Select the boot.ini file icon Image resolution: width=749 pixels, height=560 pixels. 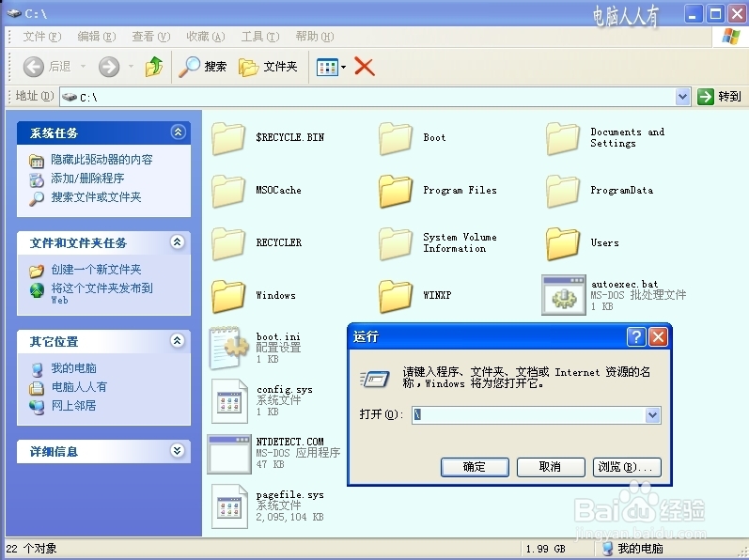coord(229,348)
